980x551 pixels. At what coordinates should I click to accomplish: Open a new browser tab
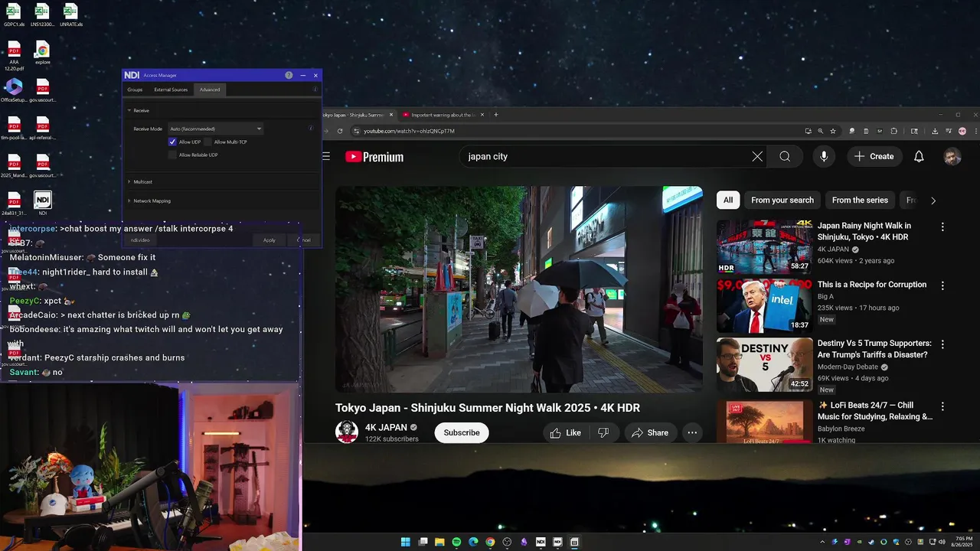[x=495, y=115]
